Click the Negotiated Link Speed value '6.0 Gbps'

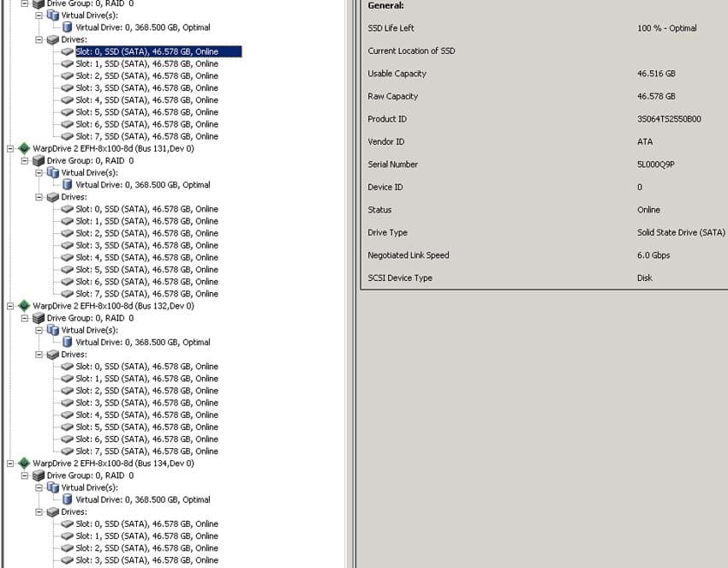coord(653,255)
